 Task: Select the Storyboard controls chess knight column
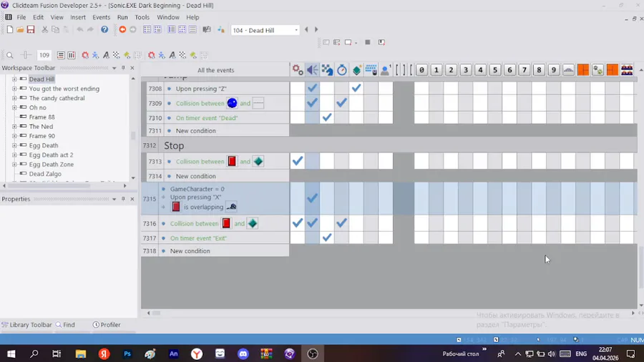(327, 70)
